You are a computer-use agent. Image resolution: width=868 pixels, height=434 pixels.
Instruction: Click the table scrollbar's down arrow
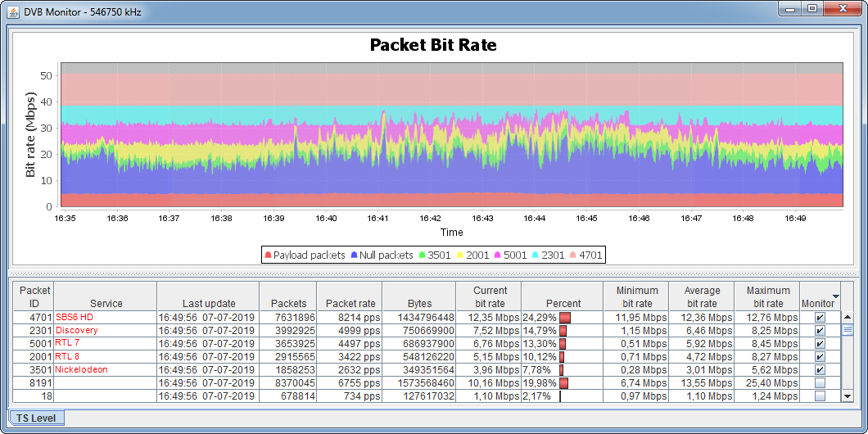(x=848, y=396)
